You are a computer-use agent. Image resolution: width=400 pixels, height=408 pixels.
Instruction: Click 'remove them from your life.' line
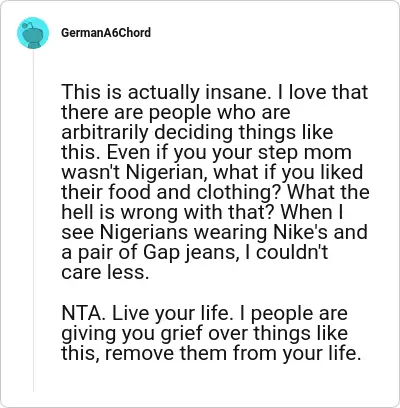click(233, 354)
